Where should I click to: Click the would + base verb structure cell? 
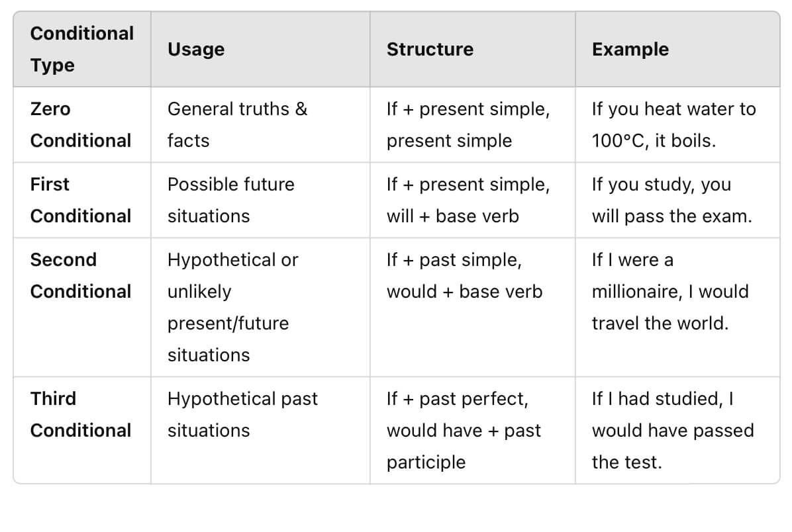click(465, 275)
